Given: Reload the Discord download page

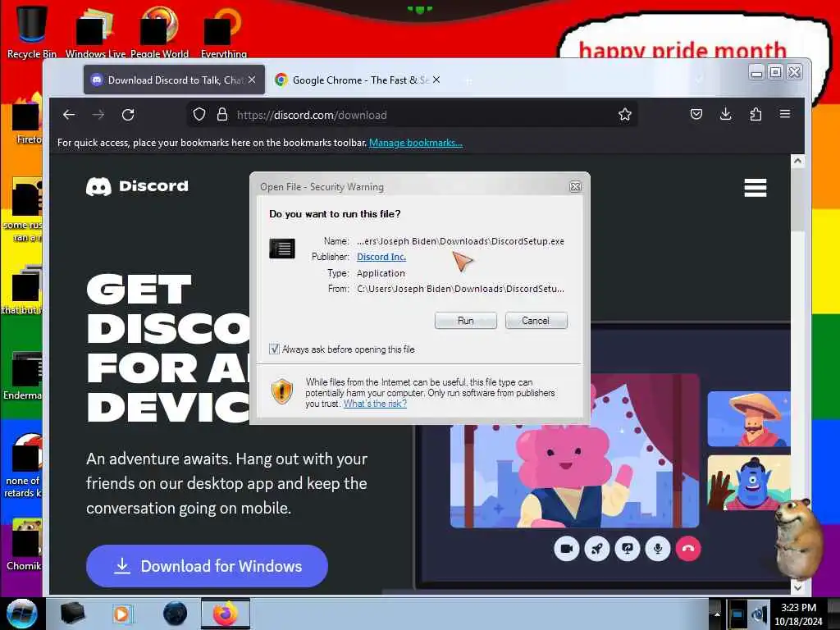Looking at the screenshot, I should [127, 115].
